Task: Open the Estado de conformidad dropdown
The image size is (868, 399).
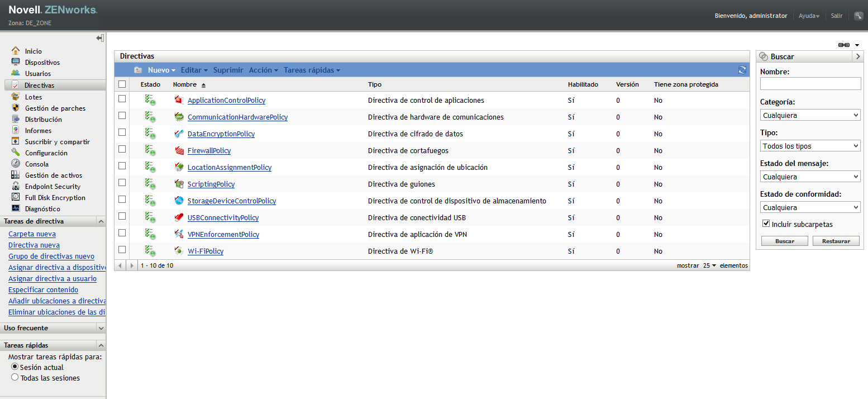Action: coord(810,207)
